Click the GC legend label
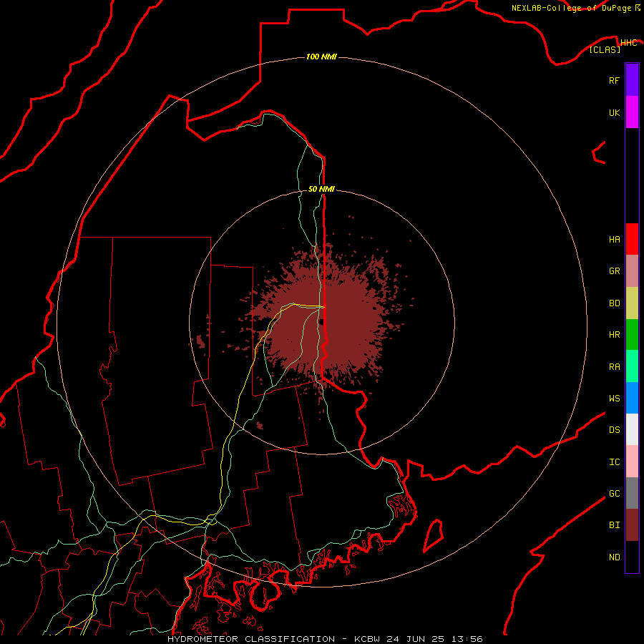 tap(614, 494)
